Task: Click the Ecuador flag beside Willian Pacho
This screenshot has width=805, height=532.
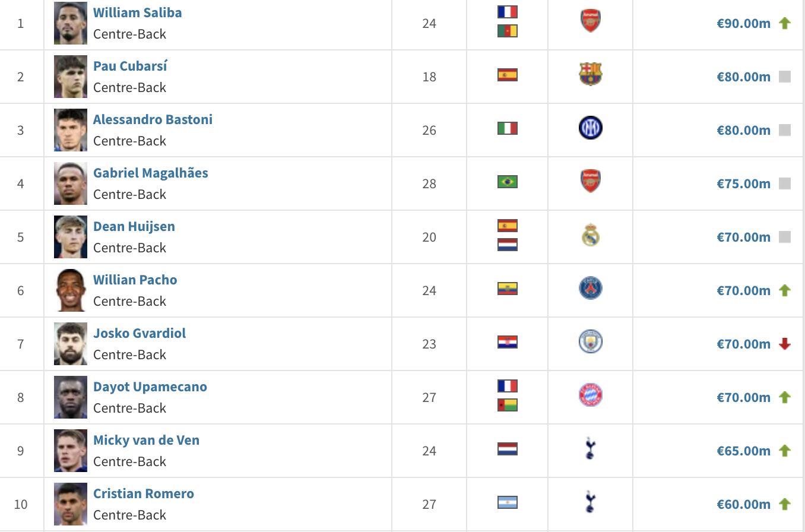Action: point(507,289)
